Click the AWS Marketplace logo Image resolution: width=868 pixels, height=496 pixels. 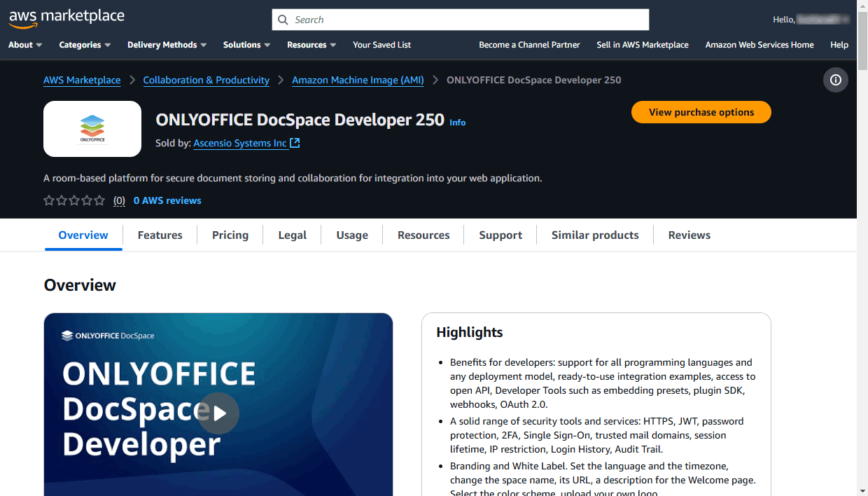tap(66, 18)
